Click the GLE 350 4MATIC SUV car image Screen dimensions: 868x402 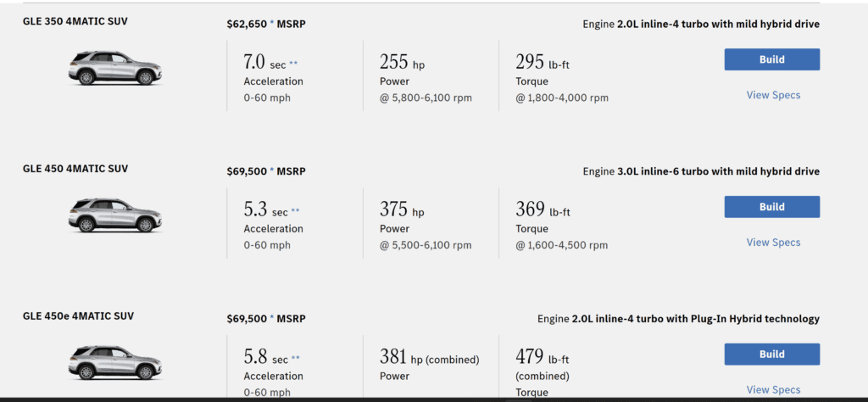tap(114, 69)
